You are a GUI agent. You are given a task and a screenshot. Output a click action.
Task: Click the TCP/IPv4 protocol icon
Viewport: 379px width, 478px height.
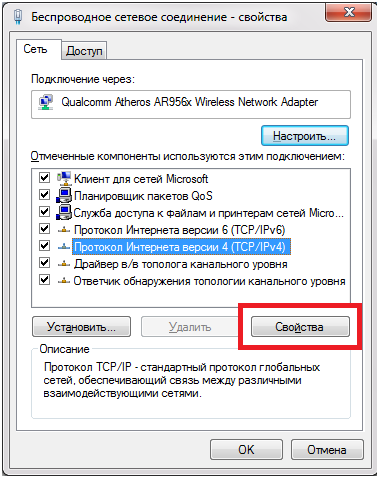point(64,247)
